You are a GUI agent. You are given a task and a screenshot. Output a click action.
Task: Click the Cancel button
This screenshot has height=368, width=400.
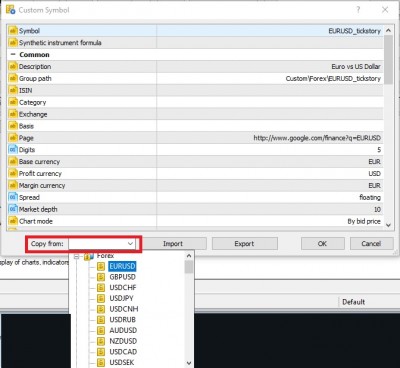371,244
